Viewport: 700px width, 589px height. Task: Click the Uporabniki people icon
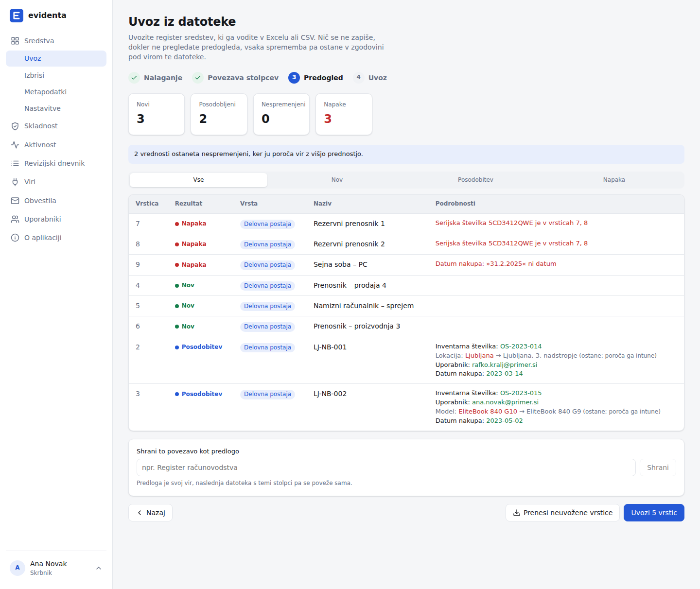click(15, 219)
